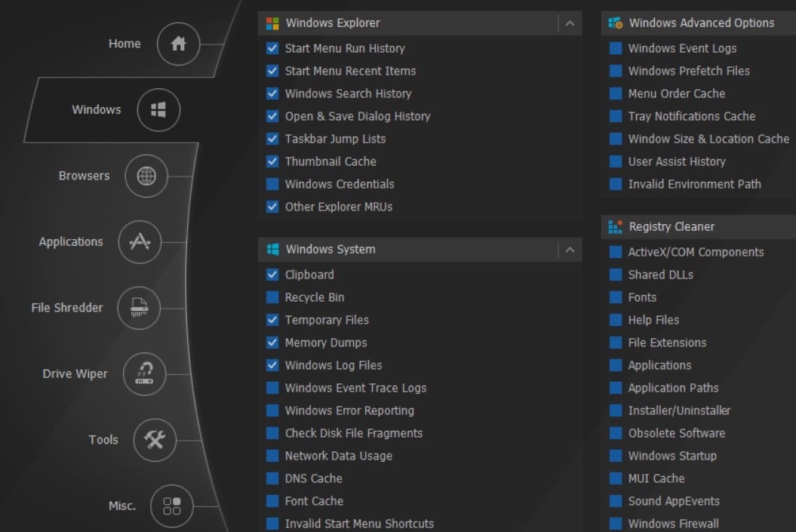Image resolution: width=796 pixels, height=532 pixels.
Task: Uncheck Start Menu Recent Items
Action: coord(272,71)
